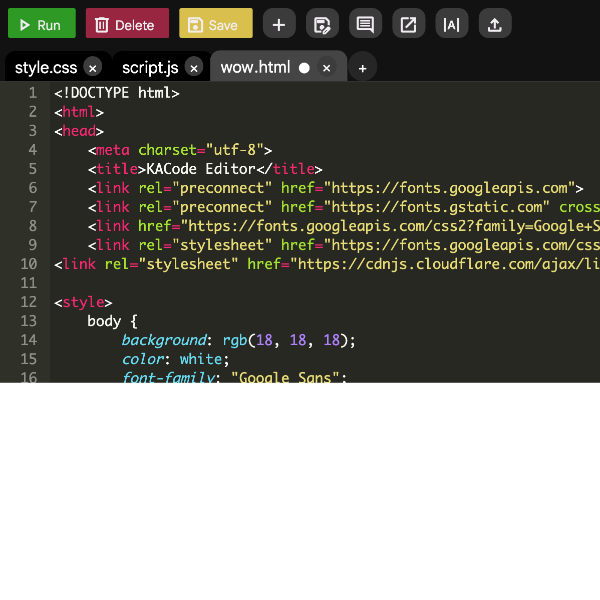Switch to the script.js tab

(x=150, y=67)
